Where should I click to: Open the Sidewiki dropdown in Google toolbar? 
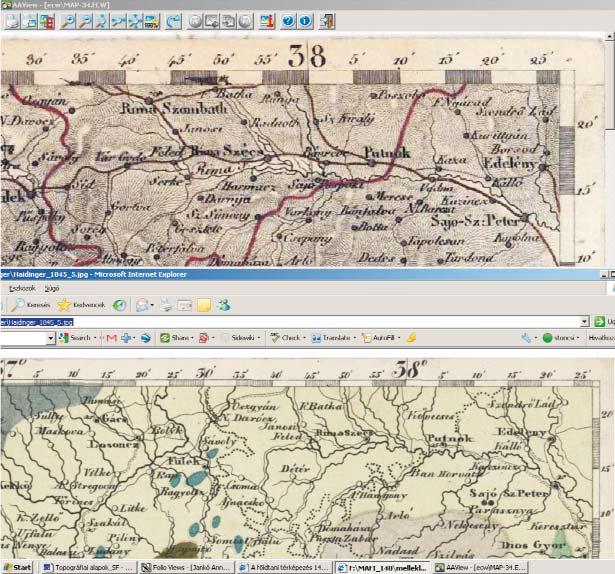(x=240, y=338)
